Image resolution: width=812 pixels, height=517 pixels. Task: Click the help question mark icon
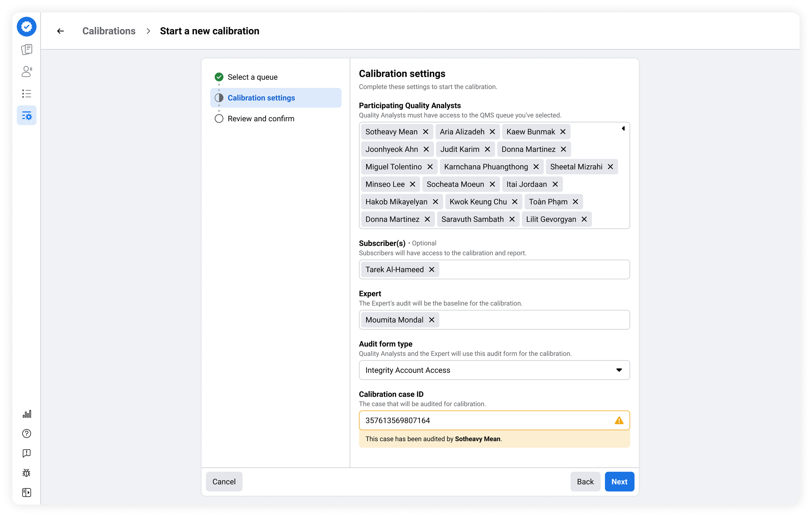[x=27, y=433]
